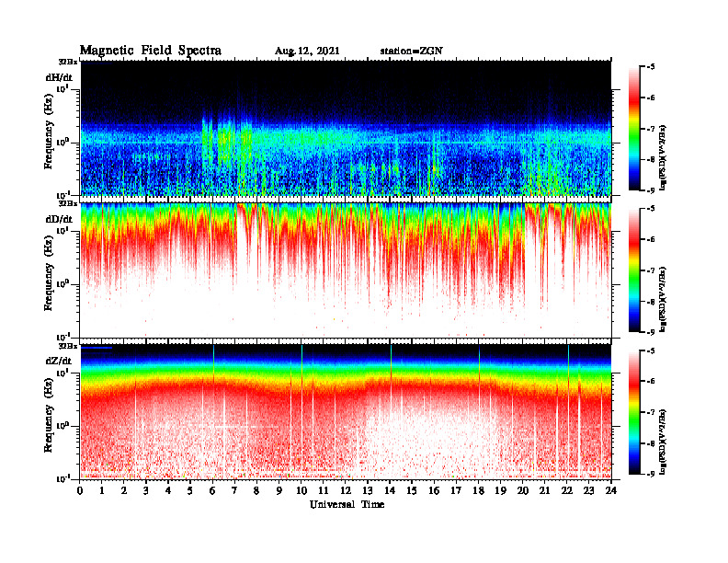Click the -5 tick on dH/dt color scale

(x=651, y=67)
